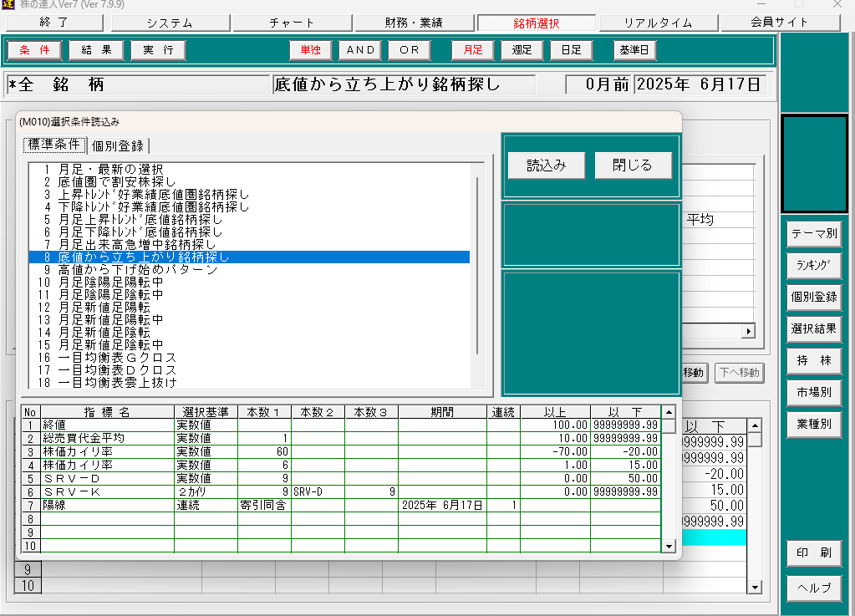Viewport: 855px width, 616px height.
Task: Click the 下へ移動 button in background window
Action: point(740,373)
